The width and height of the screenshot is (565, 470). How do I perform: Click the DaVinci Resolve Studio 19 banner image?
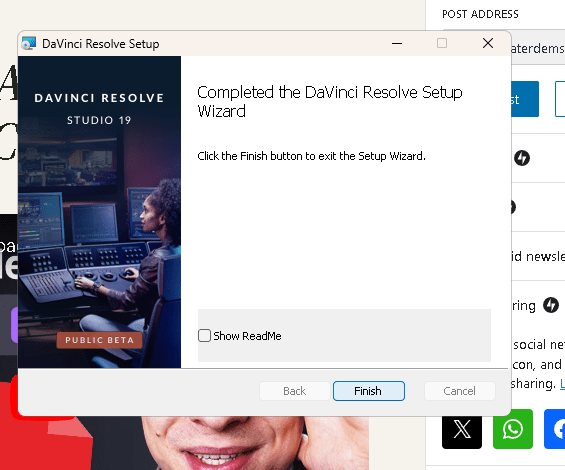[99, 212]
